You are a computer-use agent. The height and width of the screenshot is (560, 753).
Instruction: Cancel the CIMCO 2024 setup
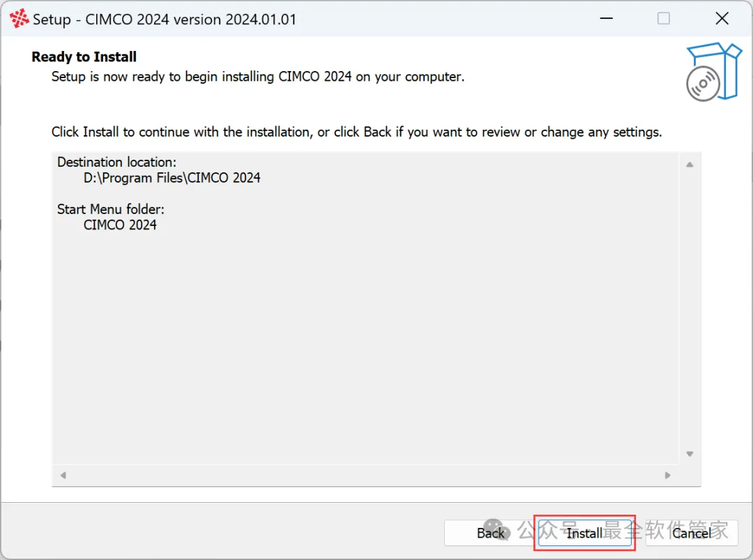pyautogui.click(x=692, y=533)
